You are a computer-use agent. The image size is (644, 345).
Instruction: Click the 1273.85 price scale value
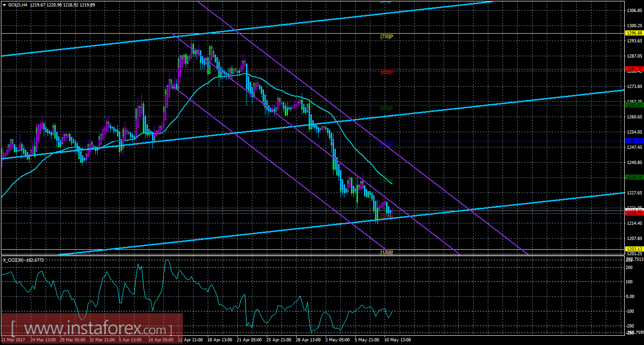[x=634, y=87]
